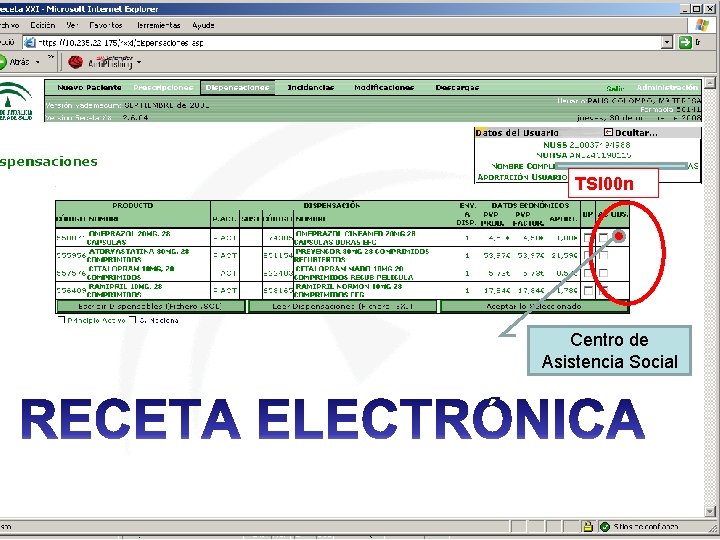Image resolution: width=720 pixels, height=540 pixels.
Task: Click the Junta de Andalucía logo
Action: [x=16, y=101]
